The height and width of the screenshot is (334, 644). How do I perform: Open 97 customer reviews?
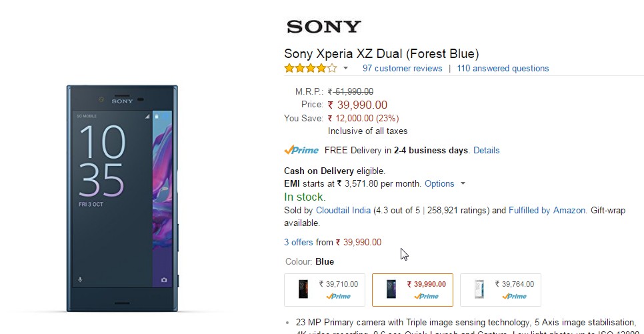[402, 68]
